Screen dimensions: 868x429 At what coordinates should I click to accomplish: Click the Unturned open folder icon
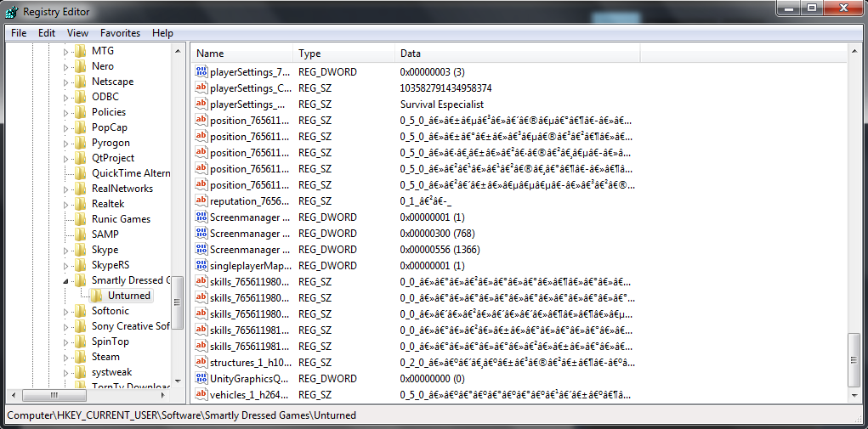point(97,296)
